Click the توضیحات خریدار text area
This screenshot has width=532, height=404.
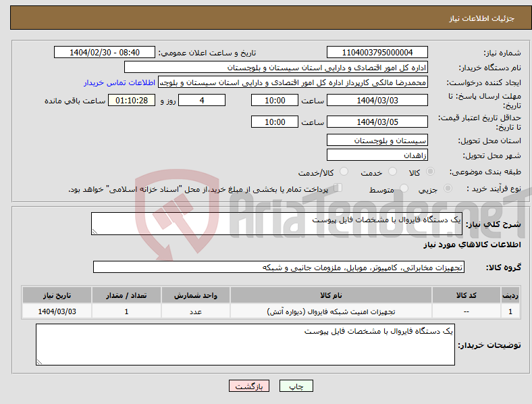[x=245, y=345]
